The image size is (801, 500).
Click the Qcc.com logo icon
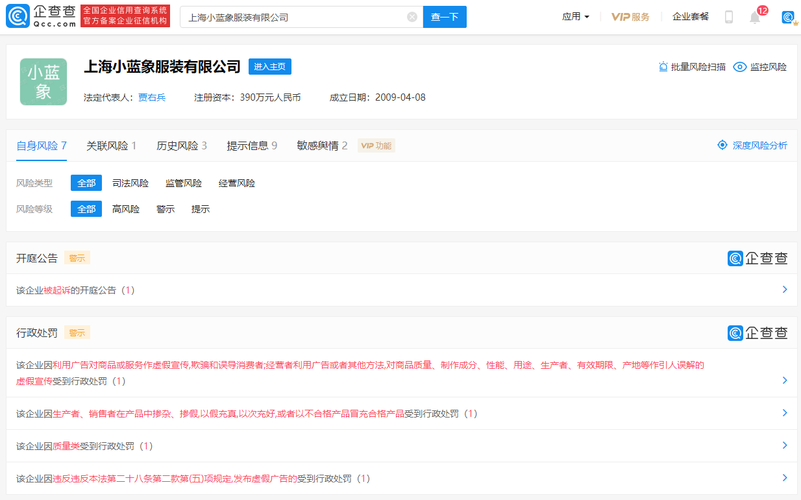(x=17, y=16)
